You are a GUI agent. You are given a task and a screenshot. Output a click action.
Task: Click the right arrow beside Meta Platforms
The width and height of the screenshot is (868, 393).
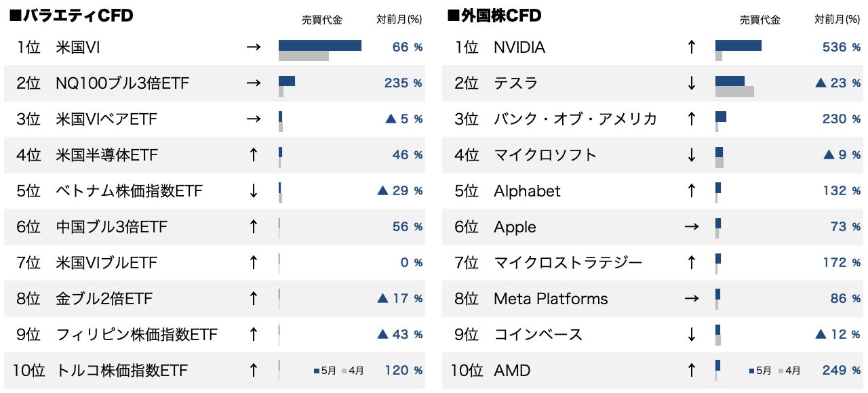692,299
